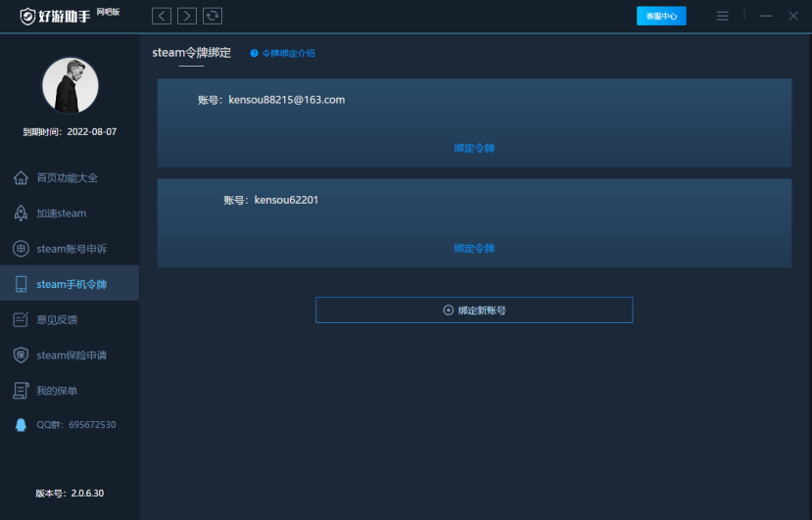Click the plus circle icon in 绑定新账号
The width and height of the screenshot is (812, 520).
449,310
